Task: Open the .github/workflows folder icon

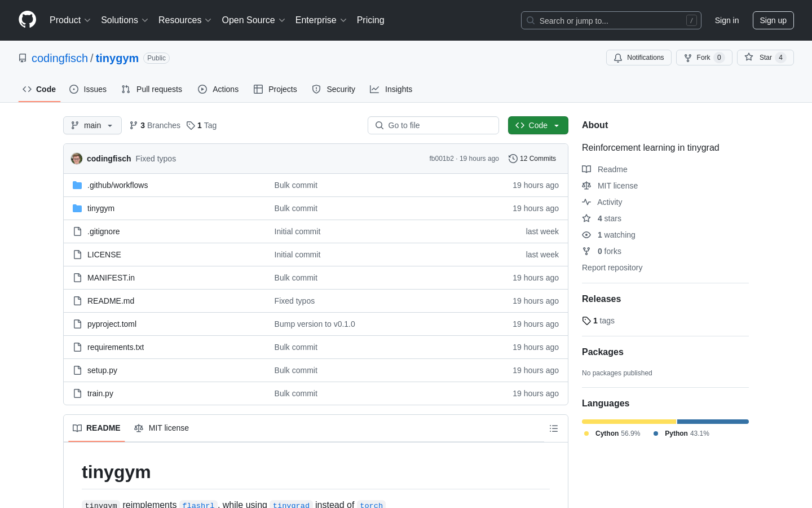Action: pyautogui.click(x=77, y=185)
